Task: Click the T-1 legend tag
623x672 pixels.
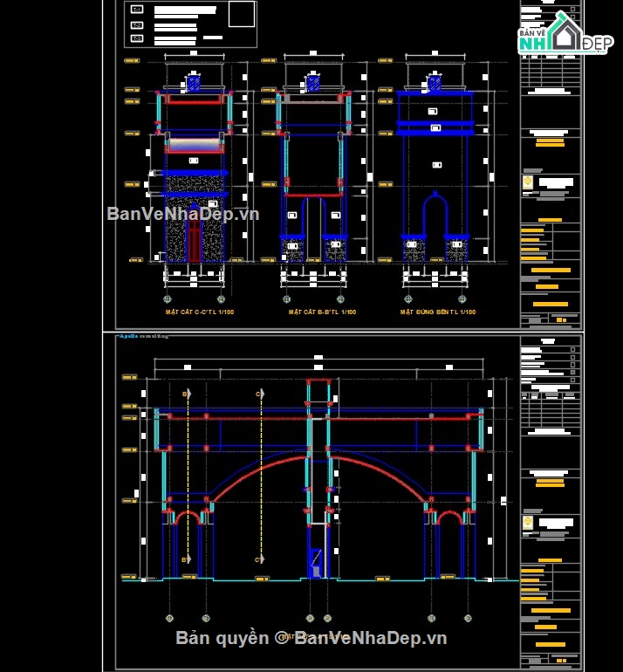Action: click(137, 10)
